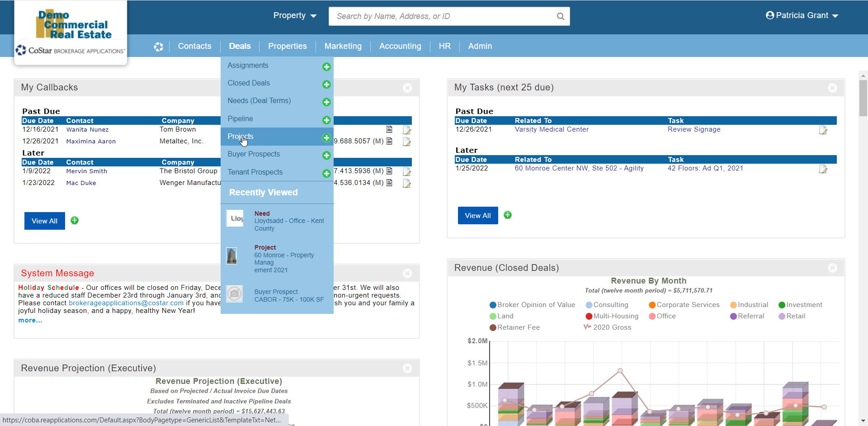Image resolution: width=868 pixels, height=426 pixels.
Task: Click View All under My Tasks
Action: [x=477, y=216]
